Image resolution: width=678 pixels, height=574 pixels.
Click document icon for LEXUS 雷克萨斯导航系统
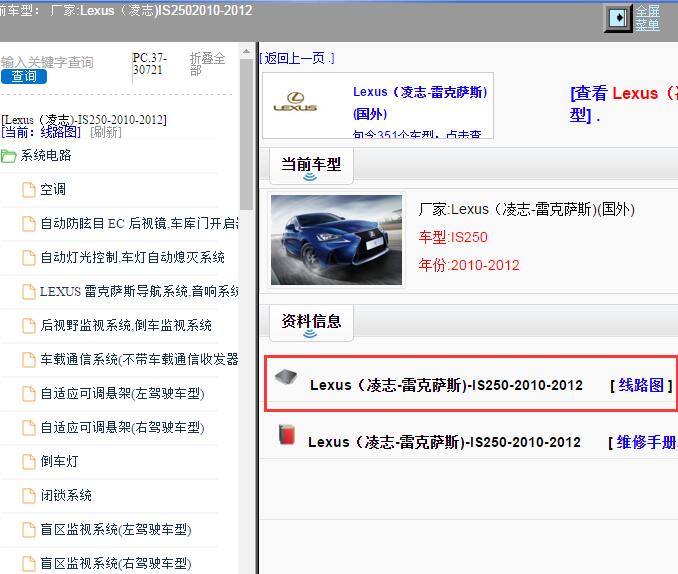(x=29, y=292)
